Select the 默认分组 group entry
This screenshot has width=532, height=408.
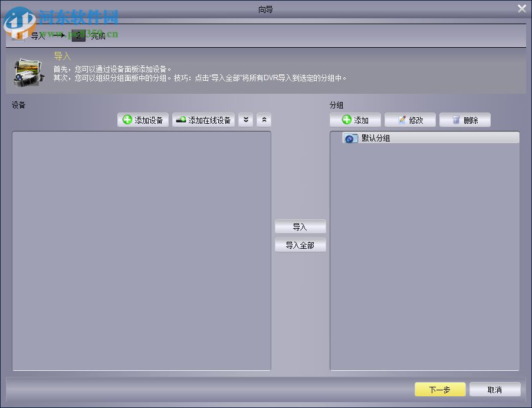point(377,138)
